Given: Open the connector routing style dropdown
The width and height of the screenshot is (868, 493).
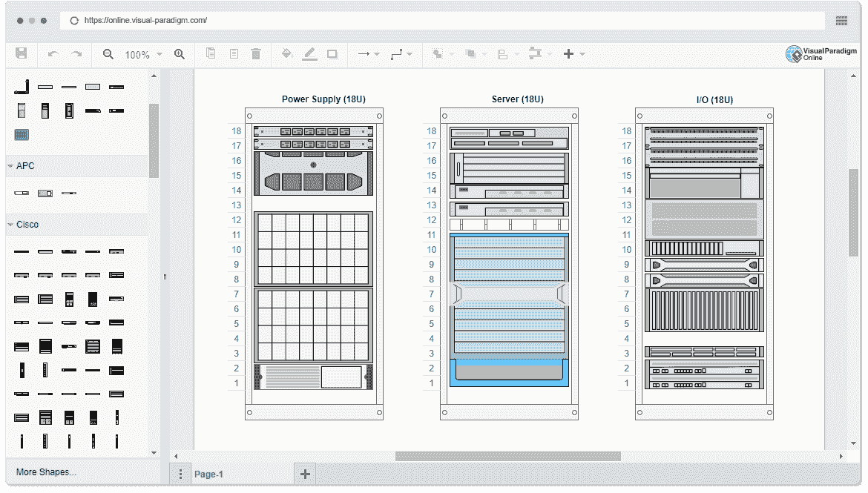Looking at the screenshot, I should point(411,53).
